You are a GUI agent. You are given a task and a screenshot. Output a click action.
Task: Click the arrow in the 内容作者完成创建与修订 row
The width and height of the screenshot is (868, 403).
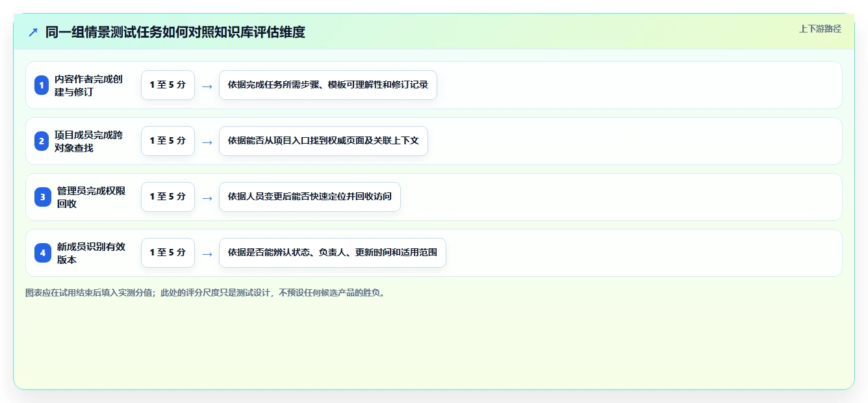[207, 86]
